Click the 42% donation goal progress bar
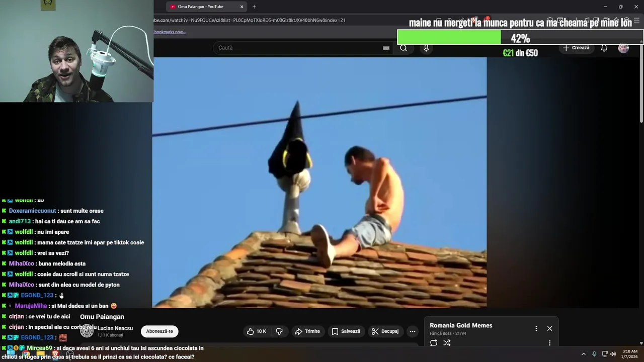This screenshot has width=644, height=362. click(520, 38)
